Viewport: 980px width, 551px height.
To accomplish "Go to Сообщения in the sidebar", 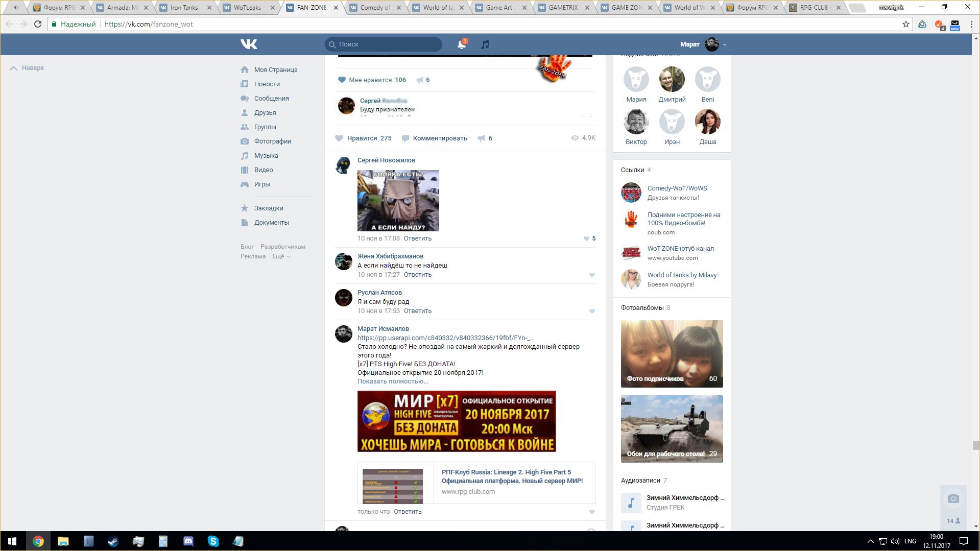I will point(271,99).
